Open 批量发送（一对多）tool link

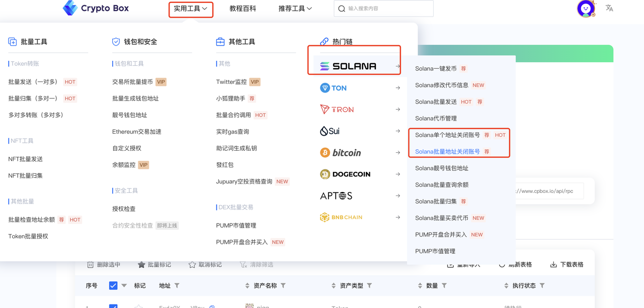[x=33, y=82]
